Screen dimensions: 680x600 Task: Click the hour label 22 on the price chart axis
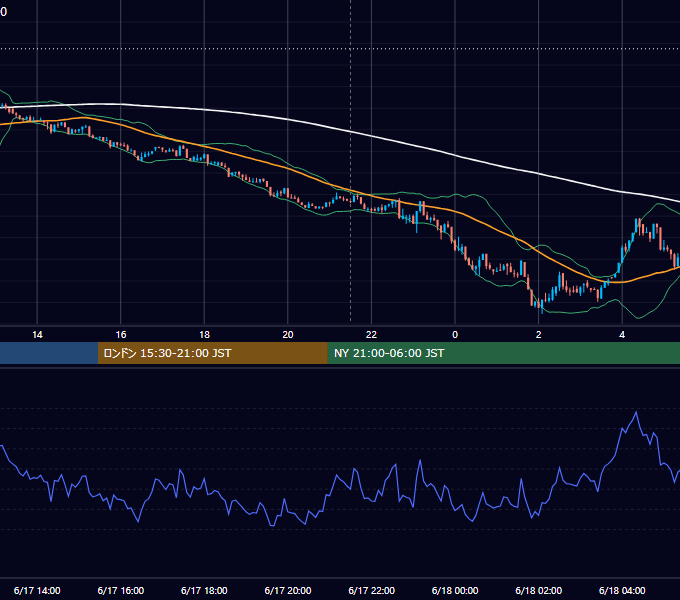click(371, 335)
